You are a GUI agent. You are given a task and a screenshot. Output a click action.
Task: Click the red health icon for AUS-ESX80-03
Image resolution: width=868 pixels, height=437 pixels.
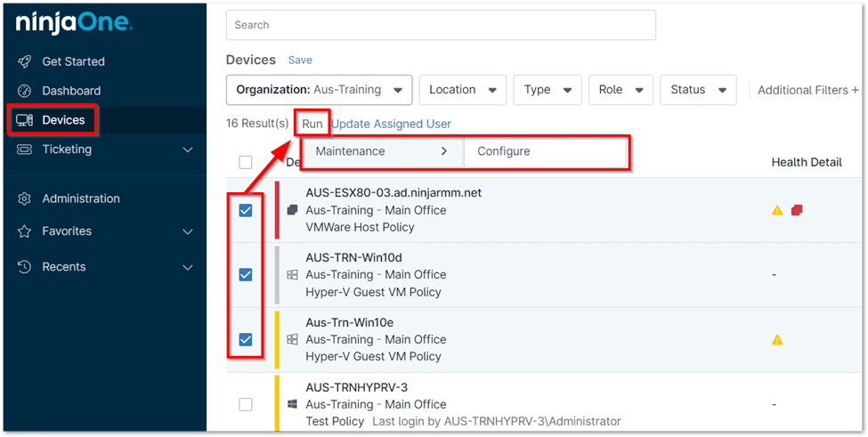[x=797, y=210]
